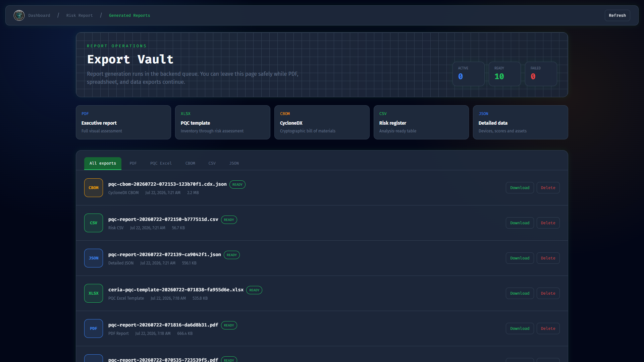
Task: Click the ACTIVE count card
Action: [469, 74]
